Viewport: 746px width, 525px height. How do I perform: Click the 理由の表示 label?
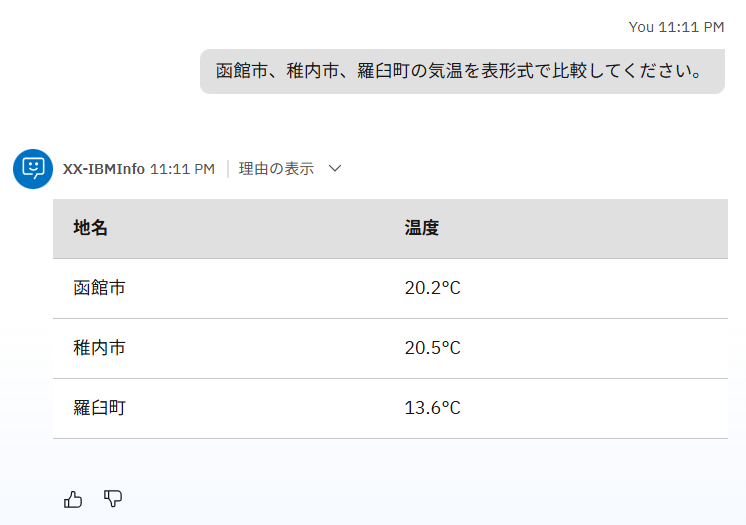(x=276, y=169)
